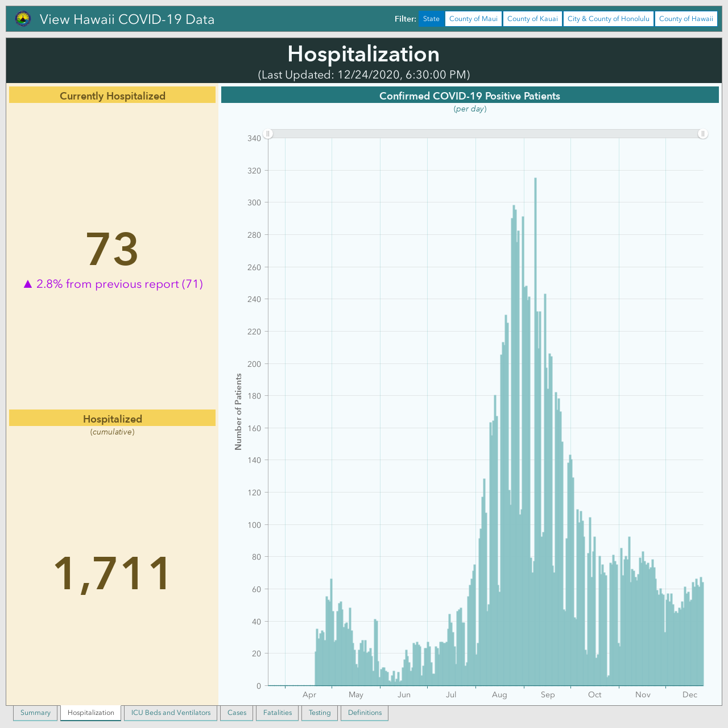
Task: Filter data by County of Kauai
Action: tap(532, 19)
